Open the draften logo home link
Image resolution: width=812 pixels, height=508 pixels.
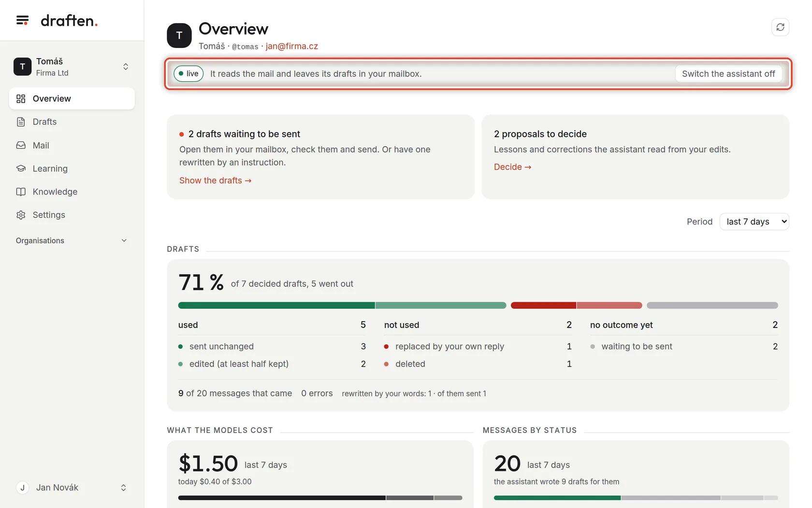[69, 20]
